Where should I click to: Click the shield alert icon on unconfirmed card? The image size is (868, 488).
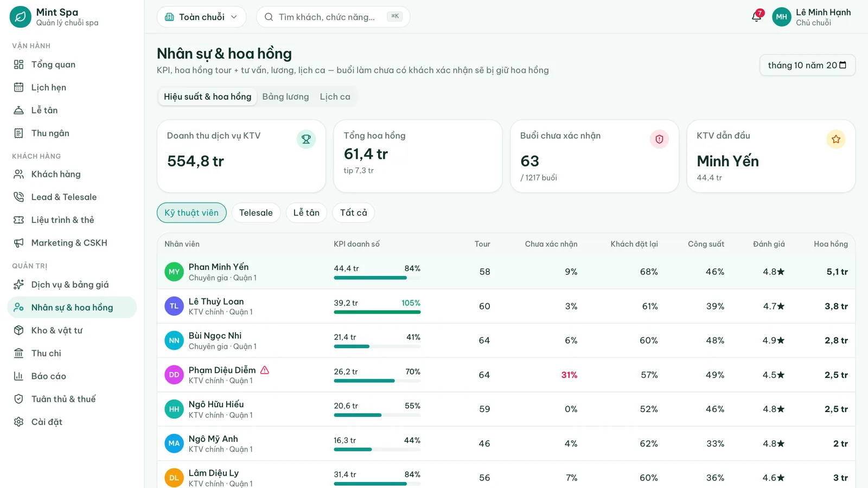[659, 139]
